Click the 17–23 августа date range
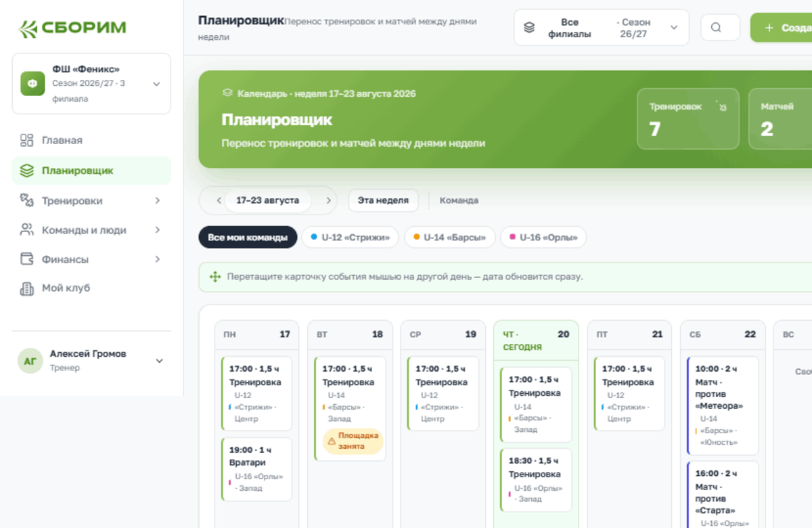The width and height of the screenshot is (812, 528). [267, 200]
